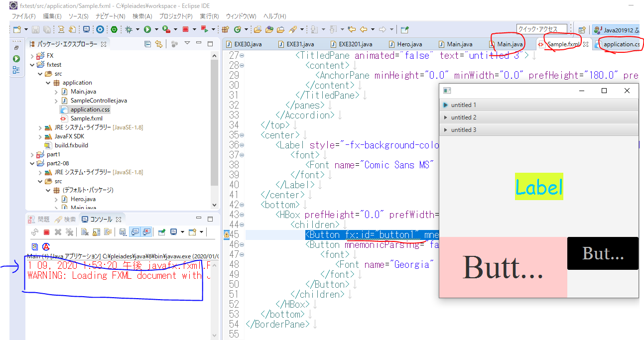The image size is (644, 340).
Task: Select application.css in Package Explorer
Action: click(x=90, y=110)
